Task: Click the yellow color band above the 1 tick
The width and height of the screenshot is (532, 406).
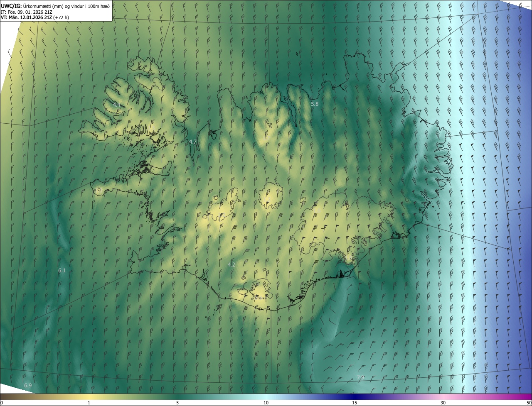Action: [x=89, y=396]
